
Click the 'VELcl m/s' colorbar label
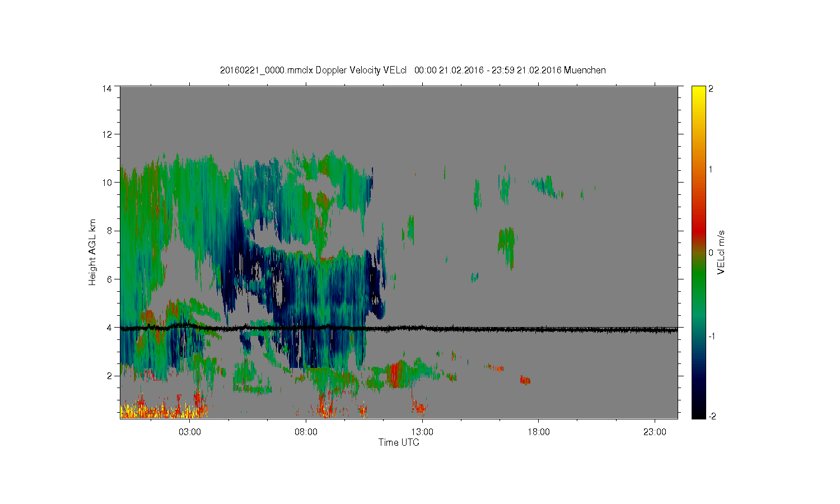click(x=721, y=252)
